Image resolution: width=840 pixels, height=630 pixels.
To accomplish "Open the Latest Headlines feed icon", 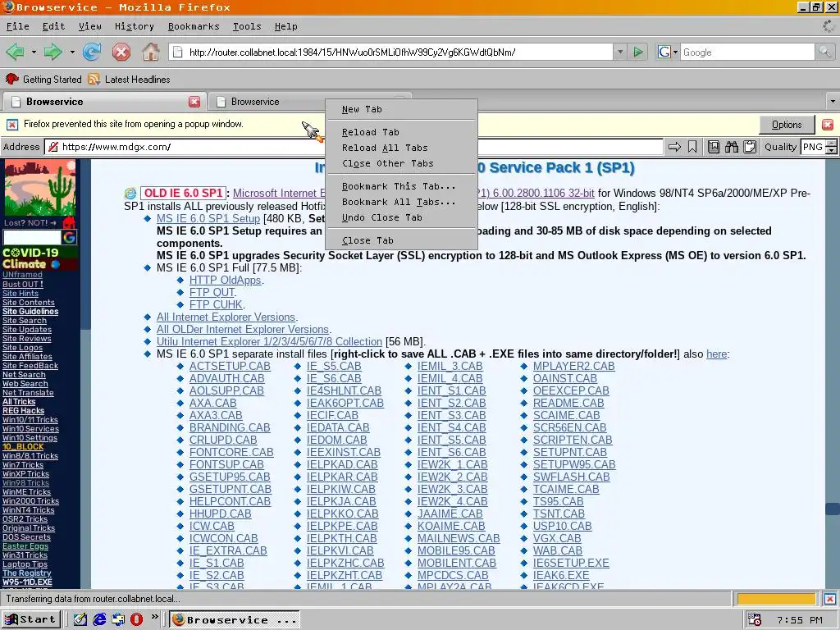I will [x=94, y=80].
